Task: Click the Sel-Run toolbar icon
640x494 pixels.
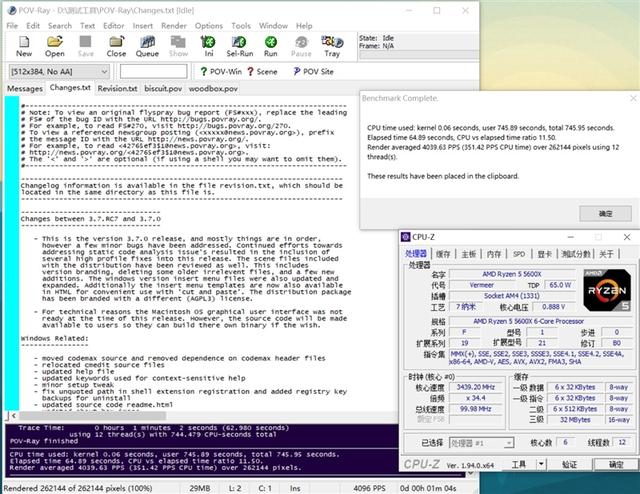Action: pos(239,45)
